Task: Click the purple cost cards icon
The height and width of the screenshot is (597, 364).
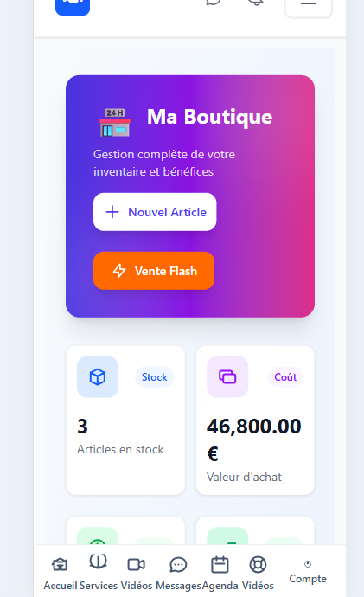Action: click(x=227, y=377)
